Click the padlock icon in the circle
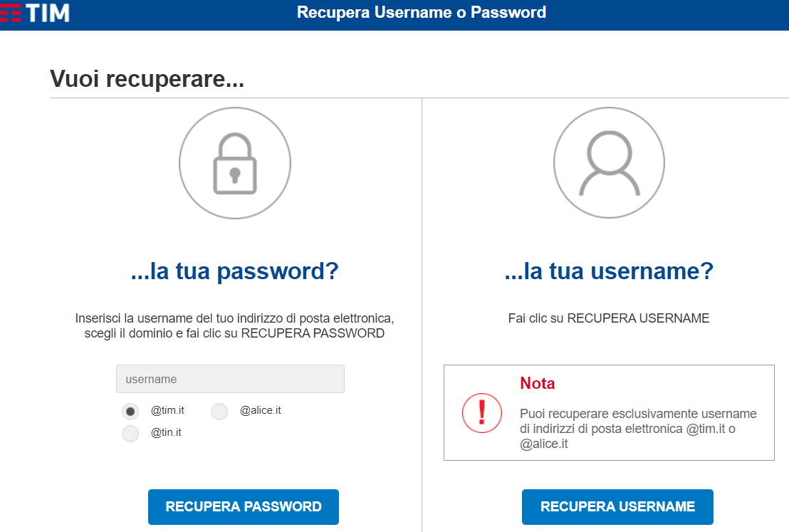The image size is (789, 532). point(234,164)
